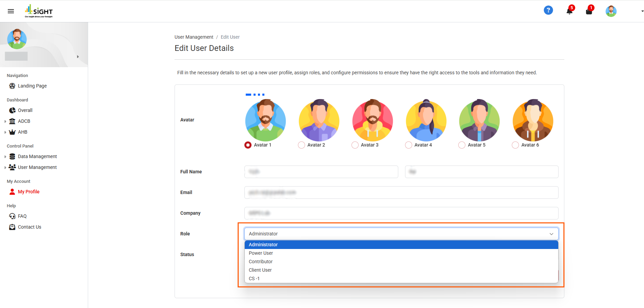Click the Contact Us envelope icon
Viewport: 644px width, 308px height.
(12, 227)
